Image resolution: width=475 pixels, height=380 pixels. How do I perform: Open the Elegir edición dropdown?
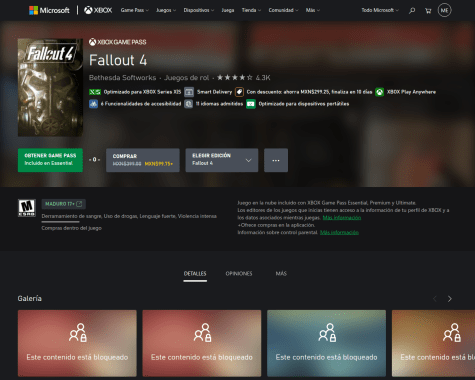coord(222,160)
